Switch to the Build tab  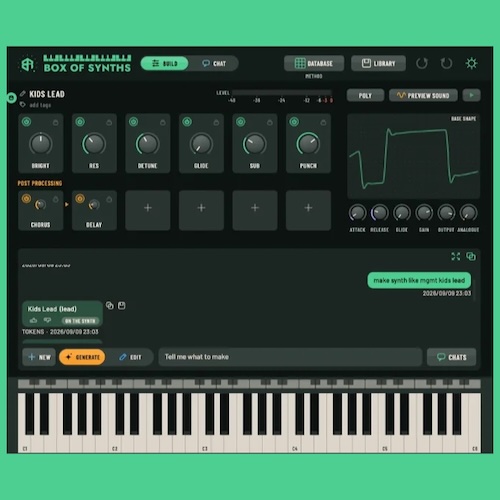(165, 63)
